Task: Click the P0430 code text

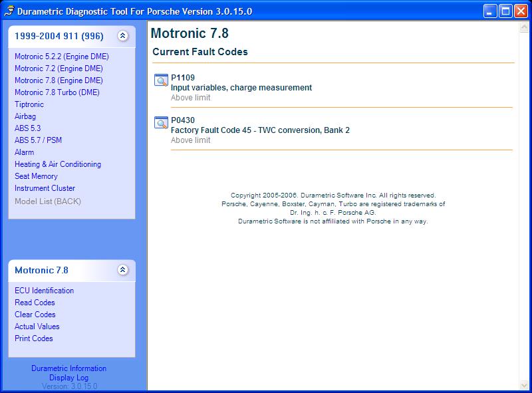Action: tap(183, 120)
